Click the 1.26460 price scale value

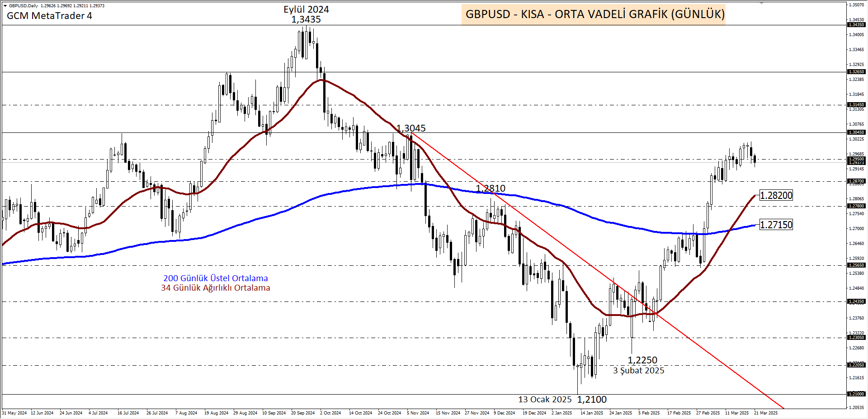coord(857,244)
